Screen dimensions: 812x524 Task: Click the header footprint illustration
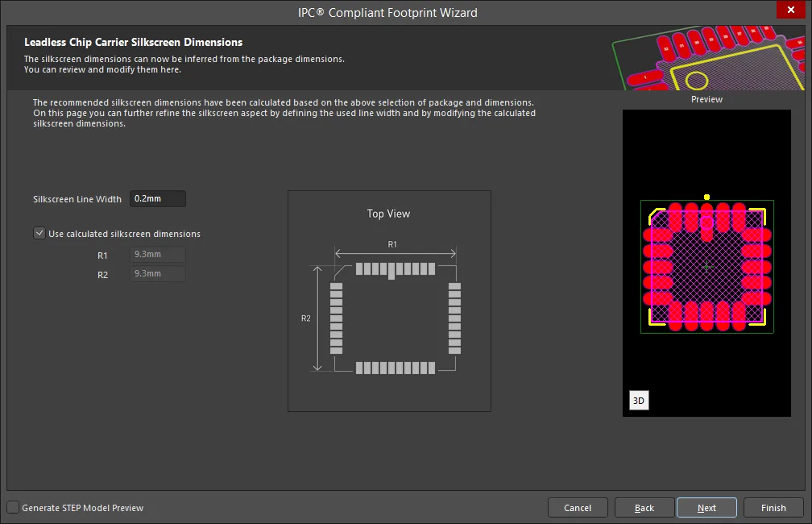click(708, 58)
